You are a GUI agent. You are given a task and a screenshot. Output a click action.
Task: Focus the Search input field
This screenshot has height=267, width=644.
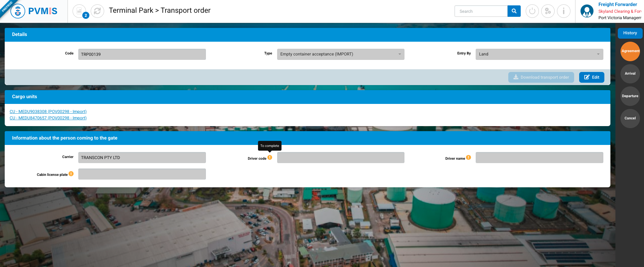click(481, 11)
